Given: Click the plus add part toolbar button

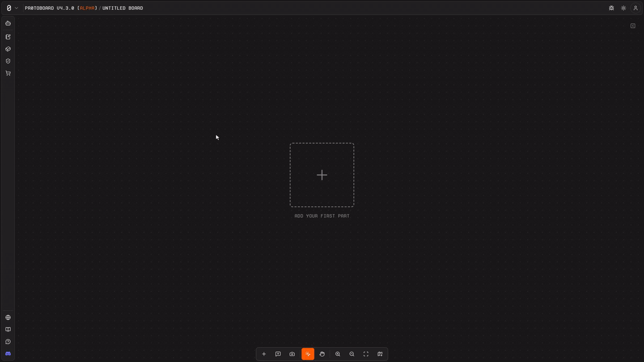Looking at the screenshot, I should click(264, 354).
